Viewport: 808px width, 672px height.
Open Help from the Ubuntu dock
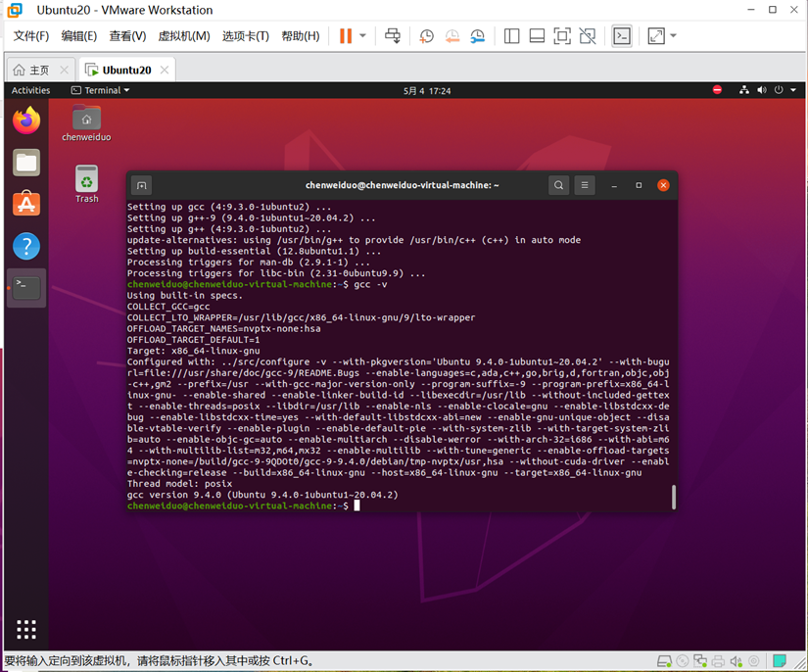click(x=26, y=246)
